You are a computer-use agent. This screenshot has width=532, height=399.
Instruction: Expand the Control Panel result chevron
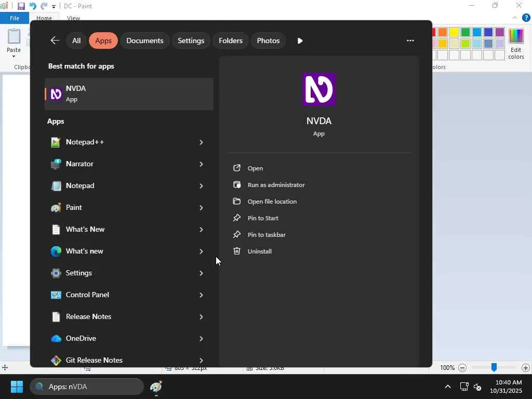[201, 295]
